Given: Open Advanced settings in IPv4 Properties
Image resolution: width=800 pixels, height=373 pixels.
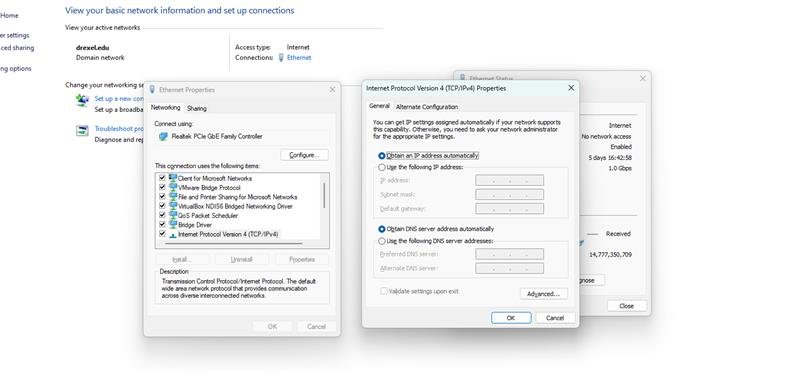Looking at the screenshot, I should coord(543,294).
